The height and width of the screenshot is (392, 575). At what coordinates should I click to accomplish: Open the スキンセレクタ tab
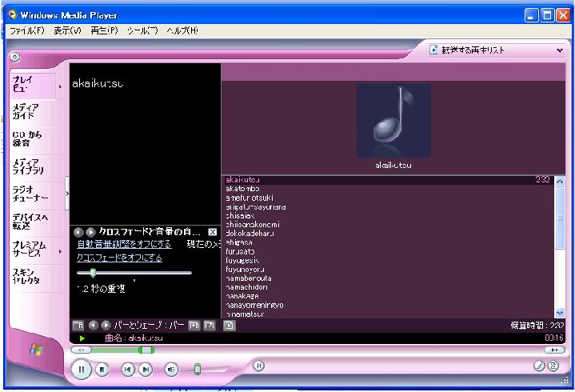[x=36, y=277]
